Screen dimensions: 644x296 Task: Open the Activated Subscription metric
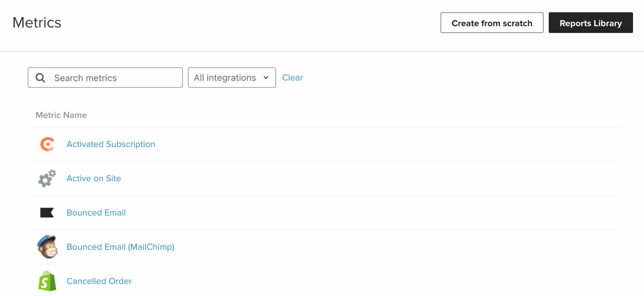tap(111, 144)
